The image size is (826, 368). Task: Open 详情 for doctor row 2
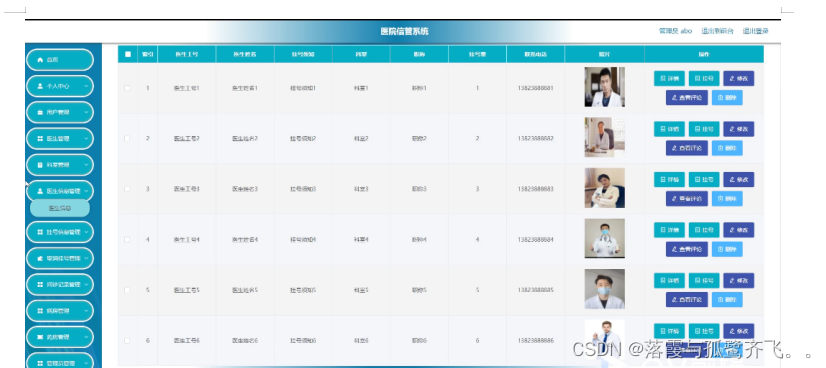pyautogui.click(x=669, y=129)
